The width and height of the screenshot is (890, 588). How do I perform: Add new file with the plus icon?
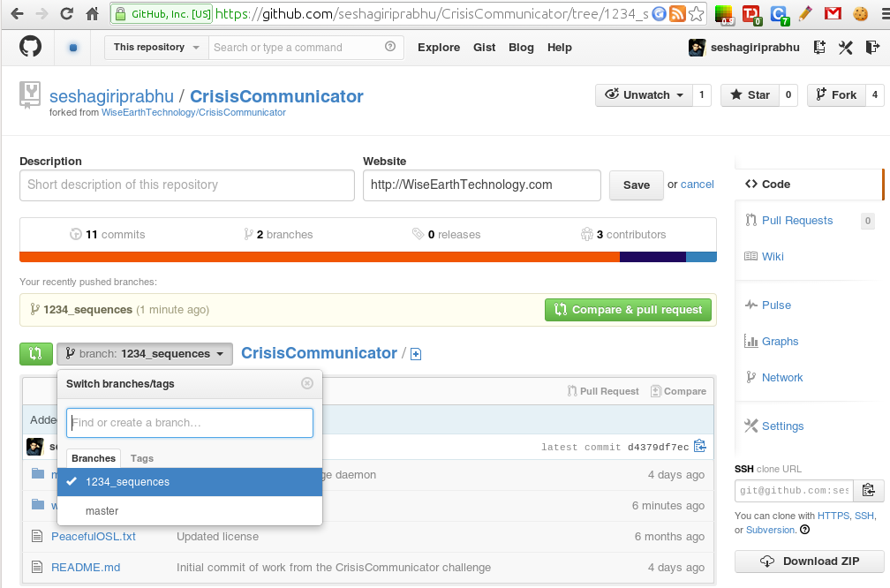pyautogui.click(x=416, y=354)
